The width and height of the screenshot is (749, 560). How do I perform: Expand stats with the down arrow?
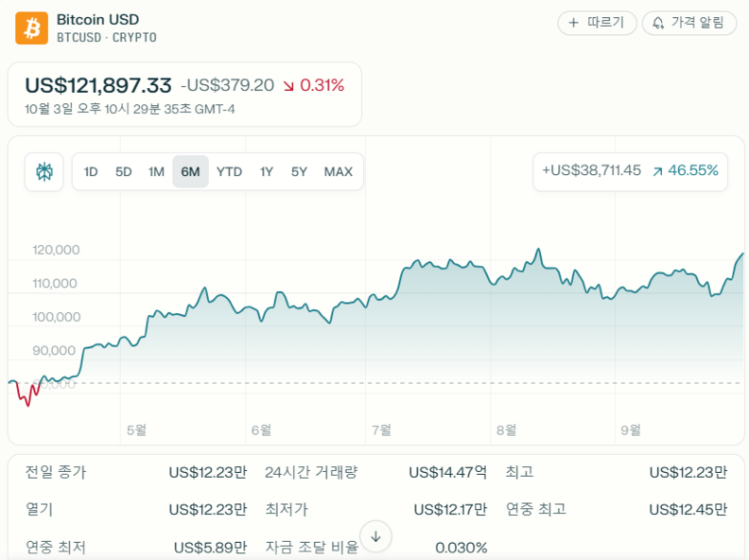375,536
